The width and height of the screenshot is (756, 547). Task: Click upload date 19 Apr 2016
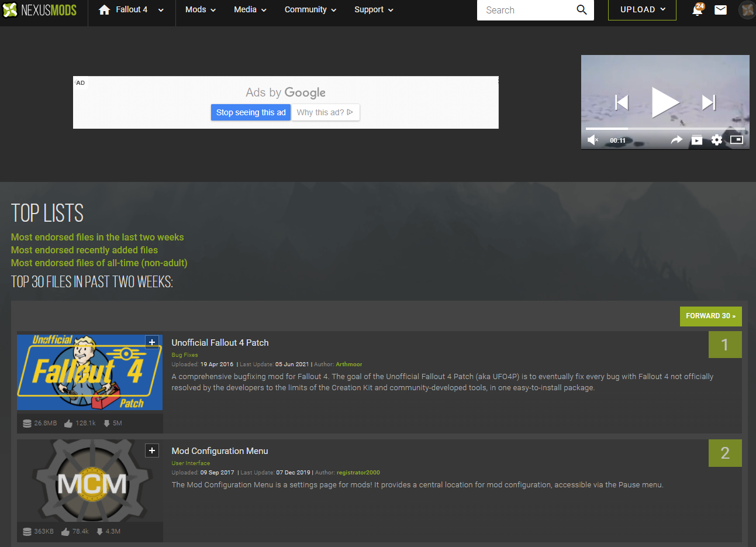[217, 364]
